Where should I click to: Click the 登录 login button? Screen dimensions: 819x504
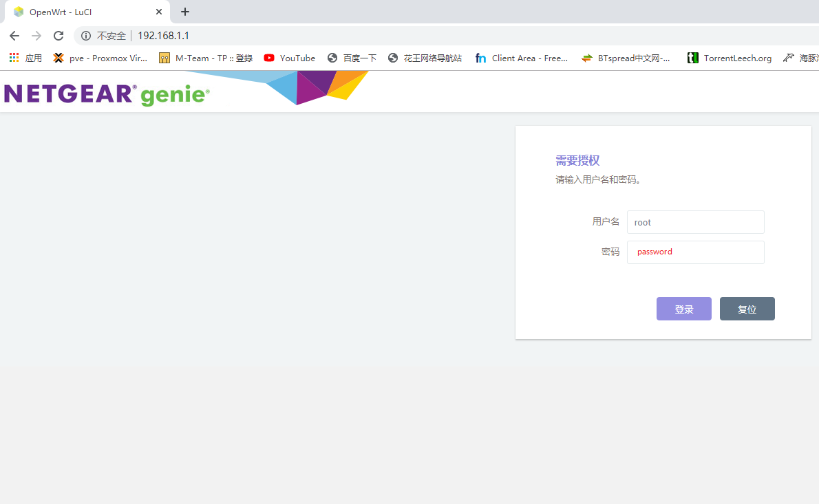pyautogui.click(x=683, y=309)
